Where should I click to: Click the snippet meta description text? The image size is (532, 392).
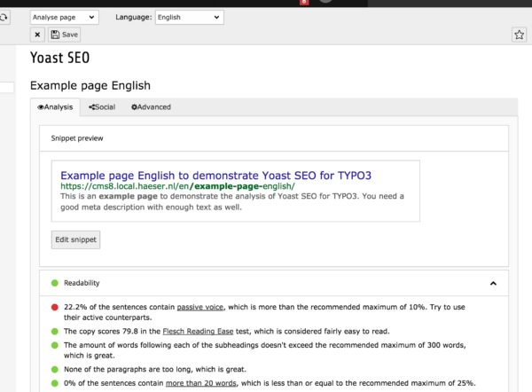pyautogui.click(x=232, y=201)
